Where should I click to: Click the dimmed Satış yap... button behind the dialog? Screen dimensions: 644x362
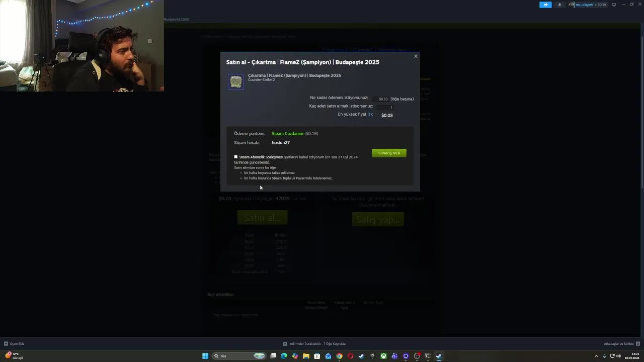coord(378,219)
